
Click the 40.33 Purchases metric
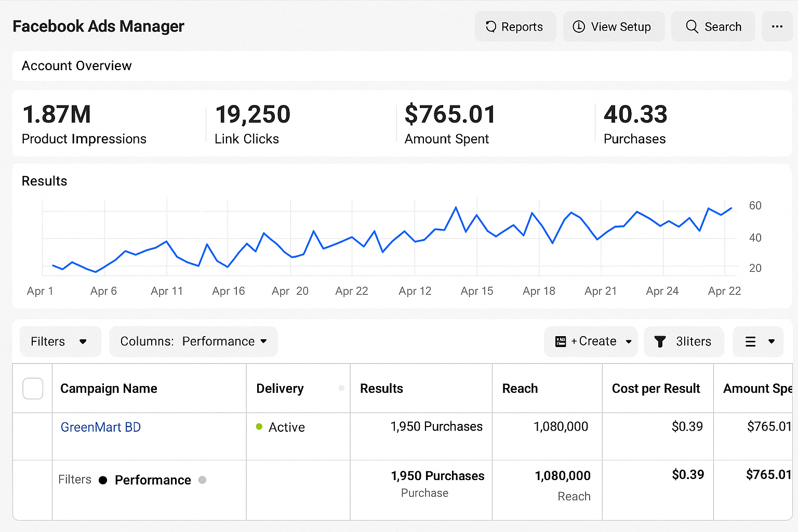pyautogui.click(x=635, y=124)
